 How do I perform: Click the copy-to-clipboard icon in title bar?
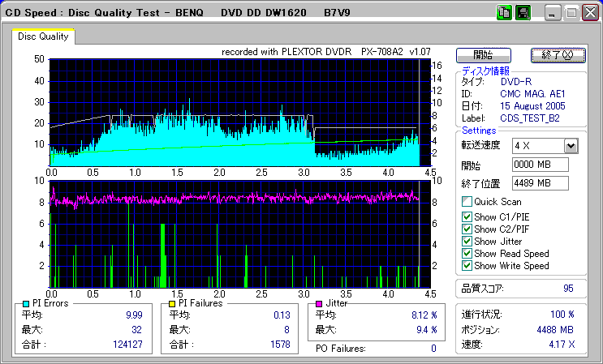pos(504,13)
